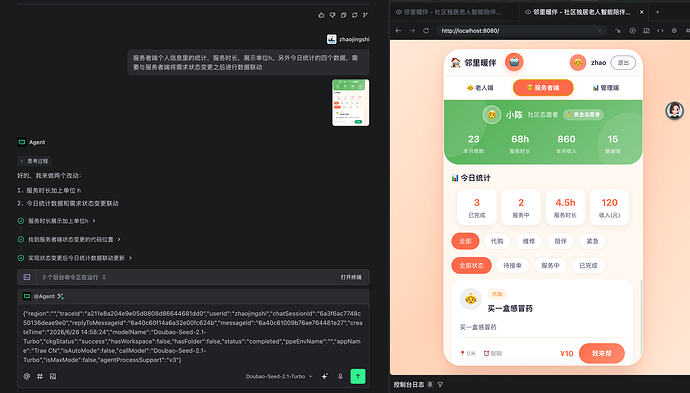Select the 陪伴 category filter
The height and width of the screenshot is (393, 690).
click(560, 241)
